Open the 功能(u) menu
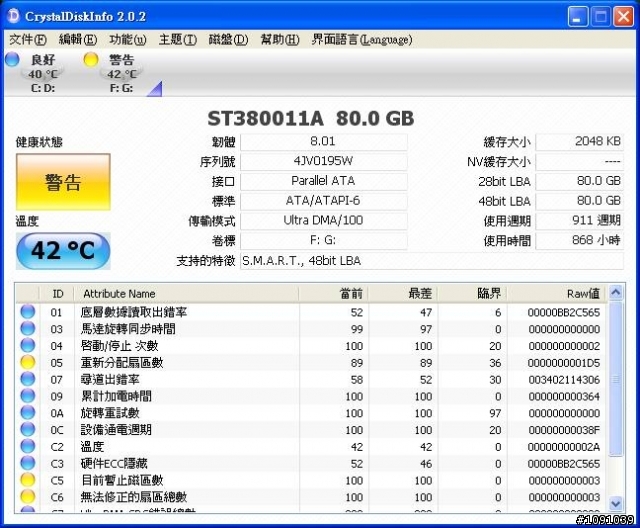Viewport: 640px width, 528px height. pos(127,40)
